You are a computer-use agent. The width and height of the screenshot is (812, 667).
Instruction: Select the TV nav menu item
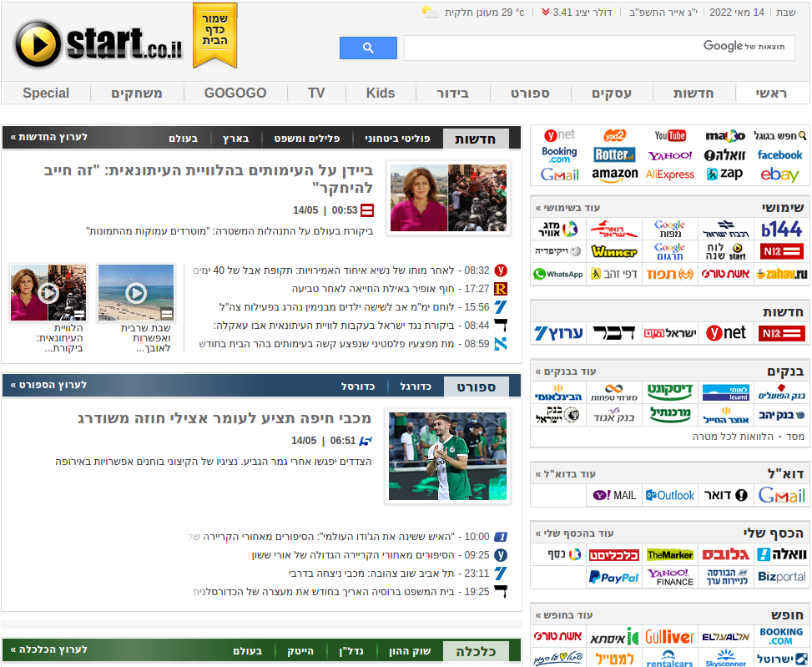tap(316, 93)
